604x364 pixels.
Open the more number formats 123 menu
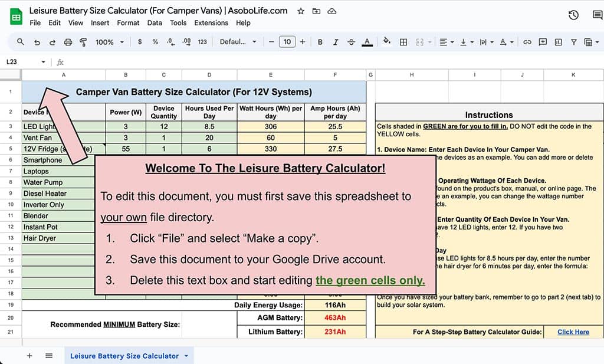point(203,42)
